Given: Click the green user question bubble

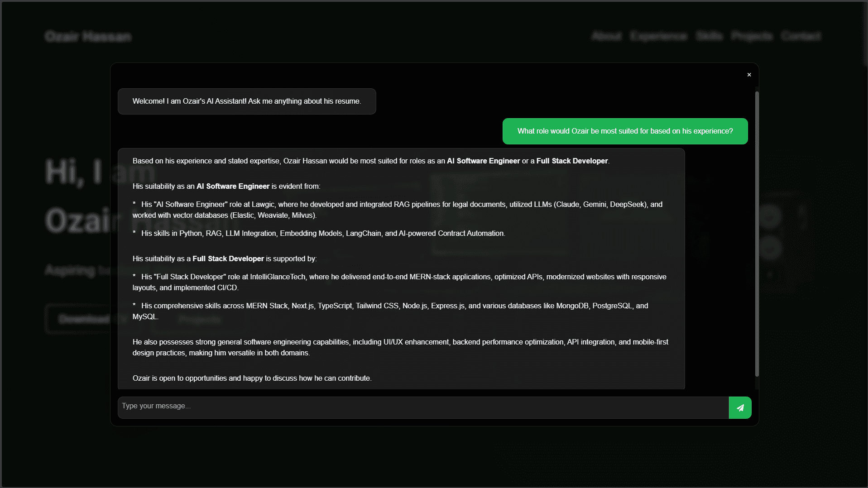Looking at the screenshot, I should [625, 131].
